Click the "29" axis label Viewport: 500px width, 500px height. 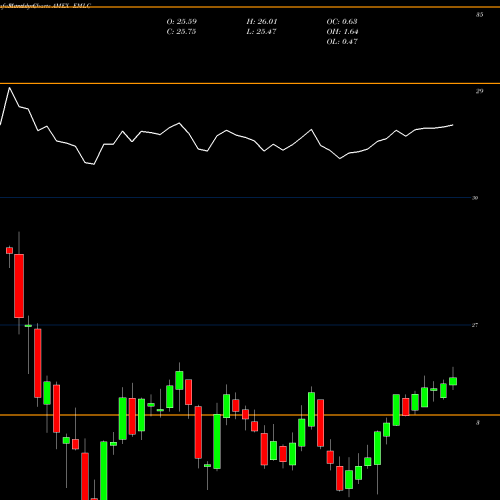point(479,91)
